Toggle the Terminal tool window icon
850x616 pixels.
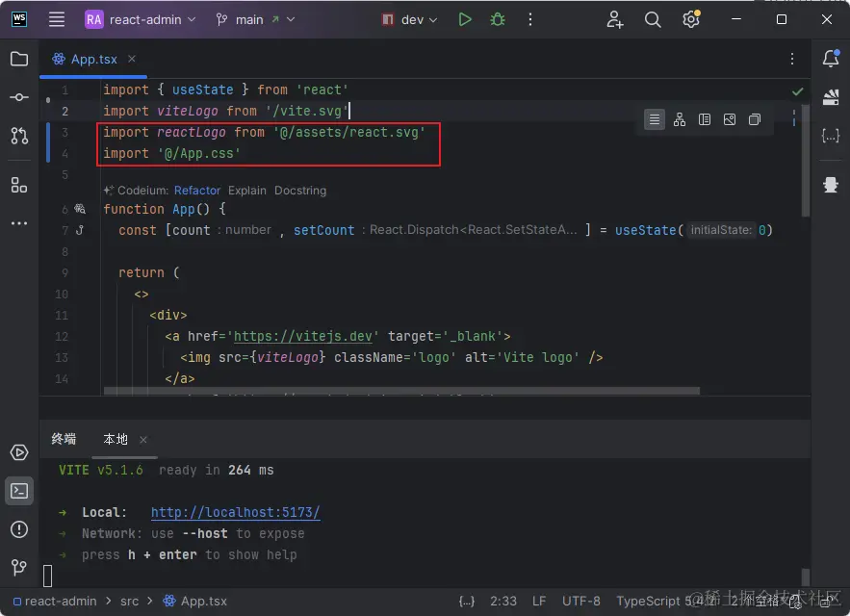(19, 491)
